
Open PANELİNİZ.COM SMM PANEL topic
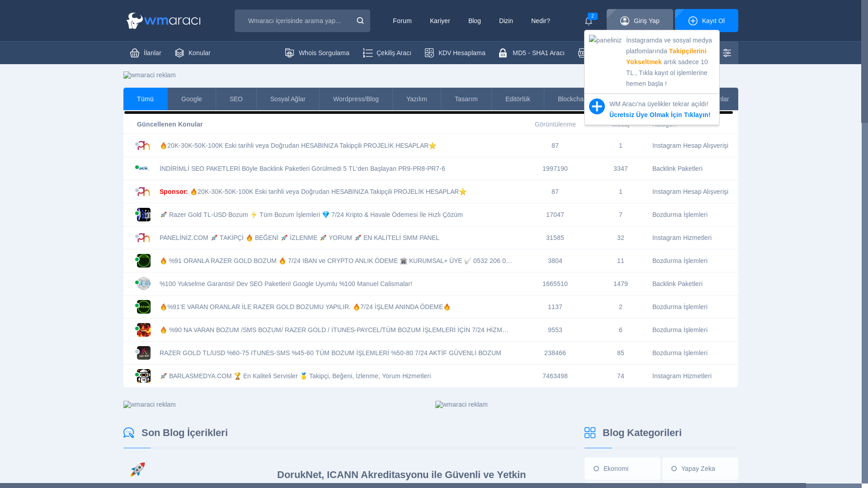pyautogui.click(x=299, y=238)
